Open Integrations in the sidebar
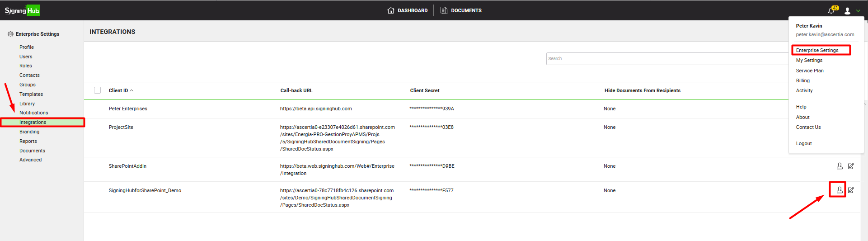This screenshot has height=241, width=868. click(33, 122)
